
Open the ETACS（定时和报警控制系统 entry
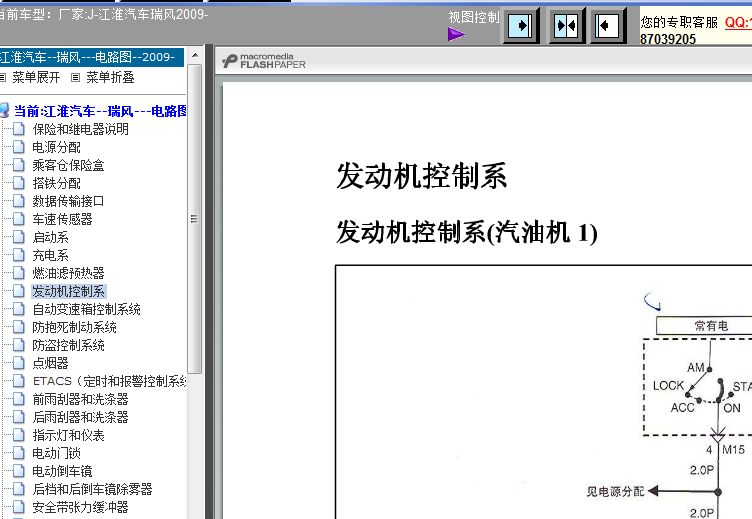109,381
